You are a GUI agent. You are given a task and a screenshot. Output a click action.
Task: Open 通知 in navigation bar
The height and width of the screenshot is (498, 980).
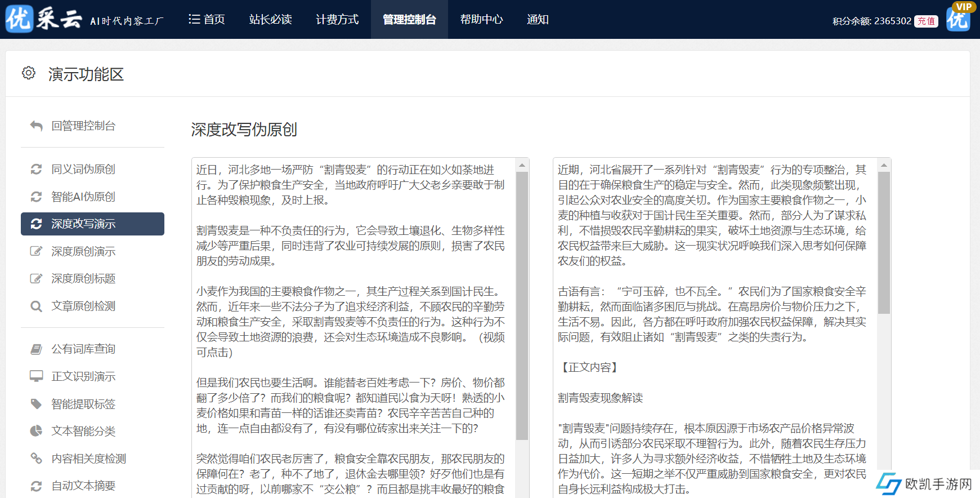538,20
